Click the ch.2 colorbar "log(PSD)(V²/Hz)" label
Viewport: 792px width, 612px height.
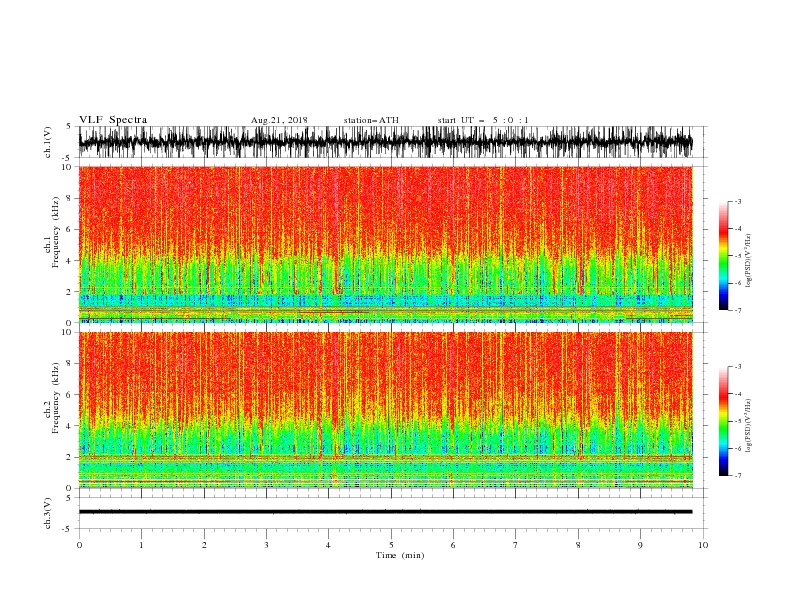[749, 426]
